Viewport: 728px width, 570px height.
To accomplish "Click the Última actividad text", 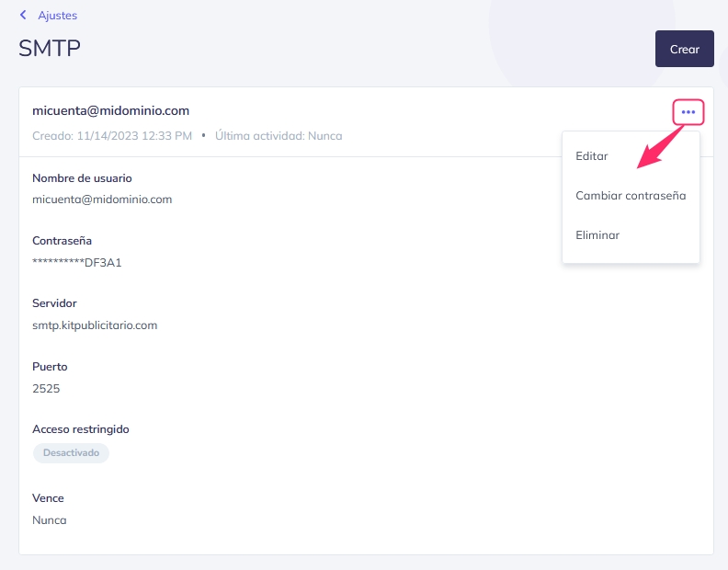I will coord(279,136).
